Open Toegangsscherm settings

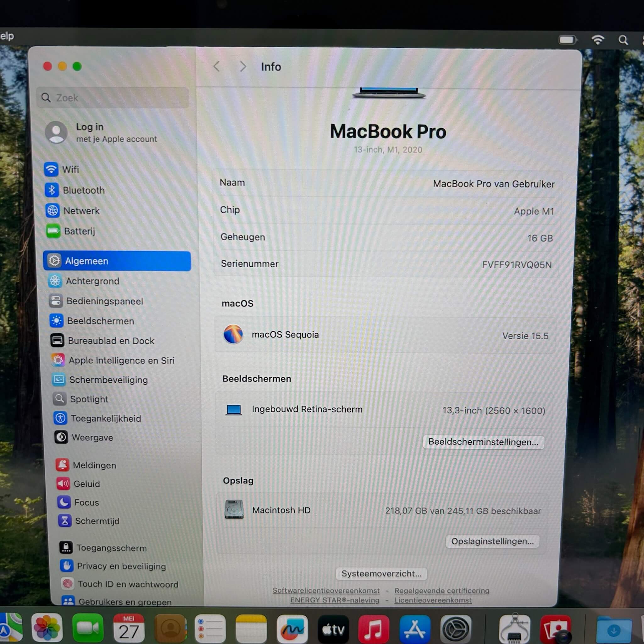[x=103, y=548]
